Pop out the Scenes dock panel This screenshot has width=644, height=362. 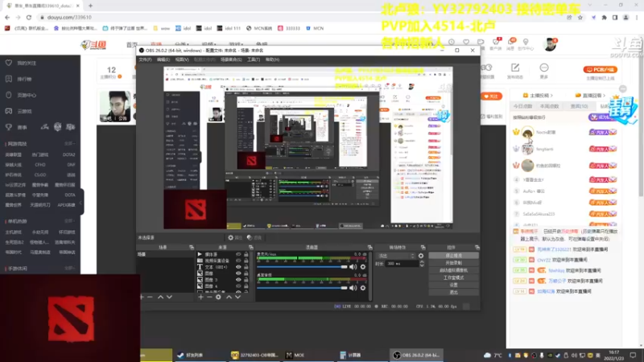(192, 248)
